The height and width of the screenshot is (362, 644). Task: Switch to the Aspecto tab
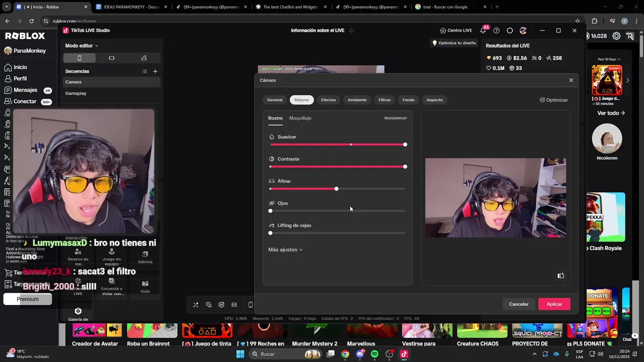point(435,100)
